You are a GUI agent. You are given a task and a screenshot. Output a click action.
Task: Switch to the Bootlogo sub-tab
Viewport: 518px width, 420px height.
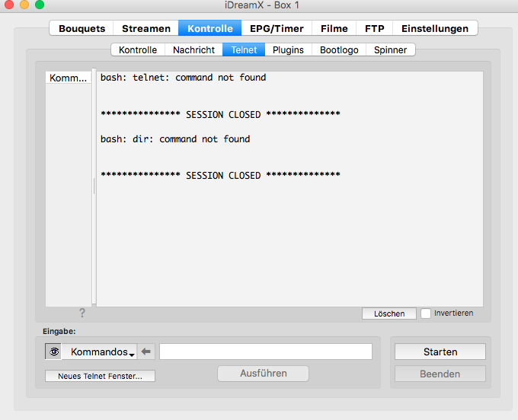338,49
